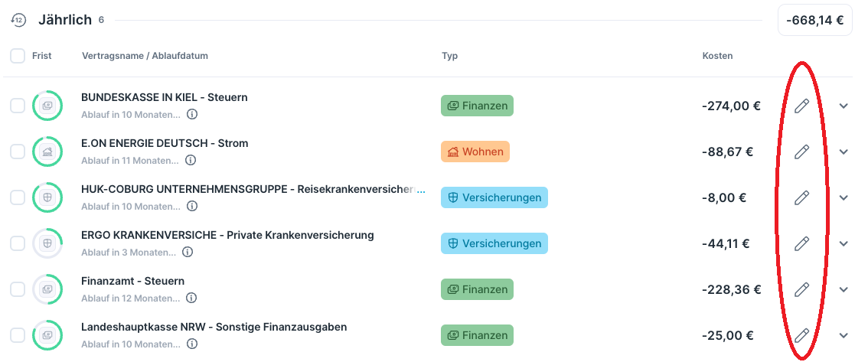This screenshot has width=868, height=362.
Task: Open Landeshauptkasse NRW - Sonstige Finanzausgaben contract
Action: [214, 328]
